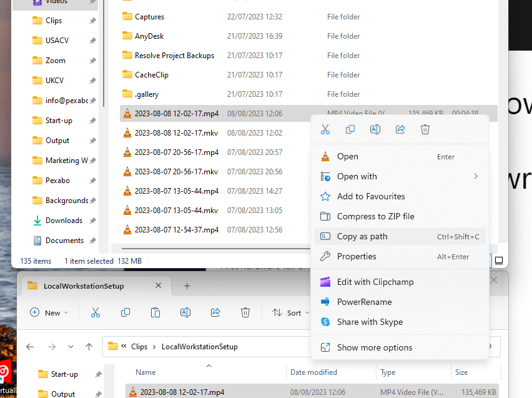Viewport: 532px width, 398px height.
Task: Click Rename icon in context menu
Action: [x=375, y=129]
